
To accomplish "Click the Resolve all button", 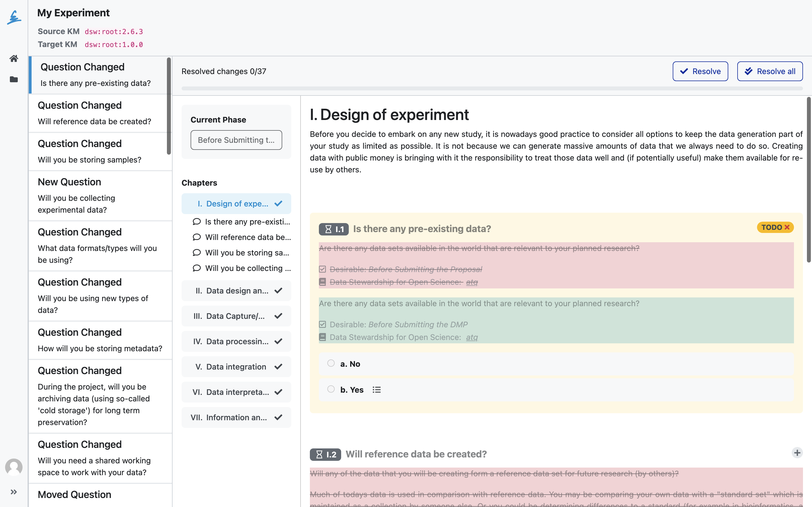I will coord(770,71).
